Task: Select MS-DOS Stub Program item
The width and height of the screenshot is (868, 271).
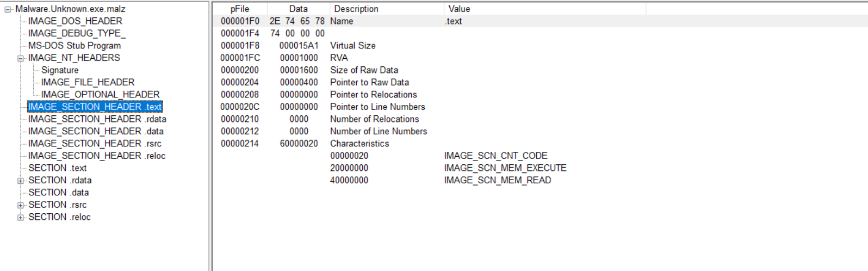Action: (x=75, y=46)
